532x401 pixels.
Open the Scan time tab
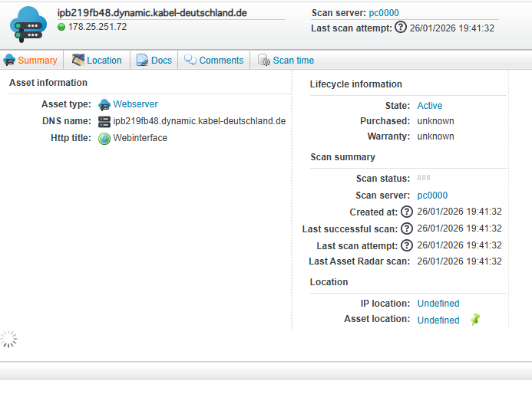click(x=293, y=61)
